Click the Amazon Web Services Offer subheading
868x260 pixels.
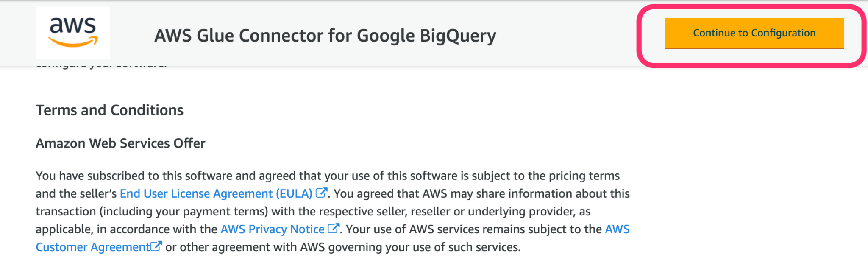coord(120,143)
